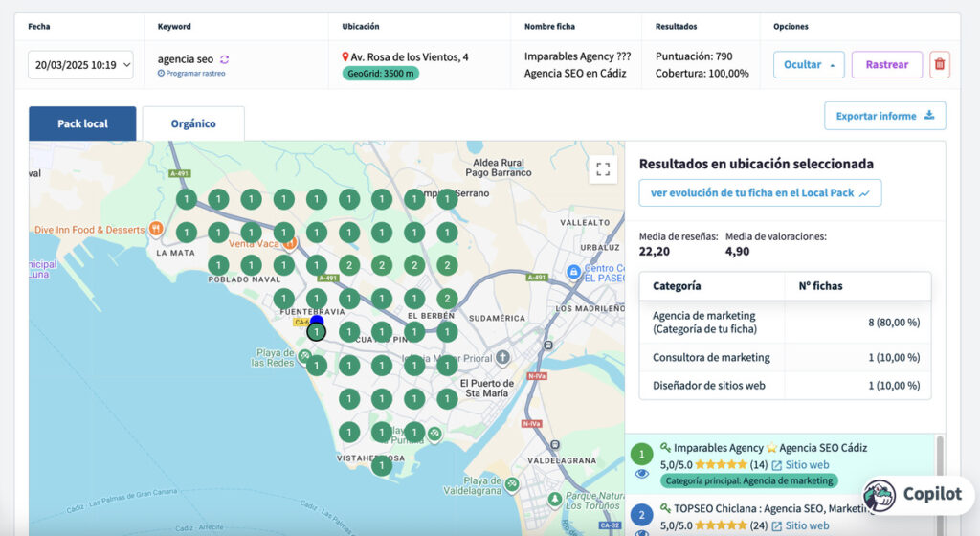Click the grid marker at Vistahermosa bottom
980x536 pixels.
pyautogui.click(x=382, y=465)
